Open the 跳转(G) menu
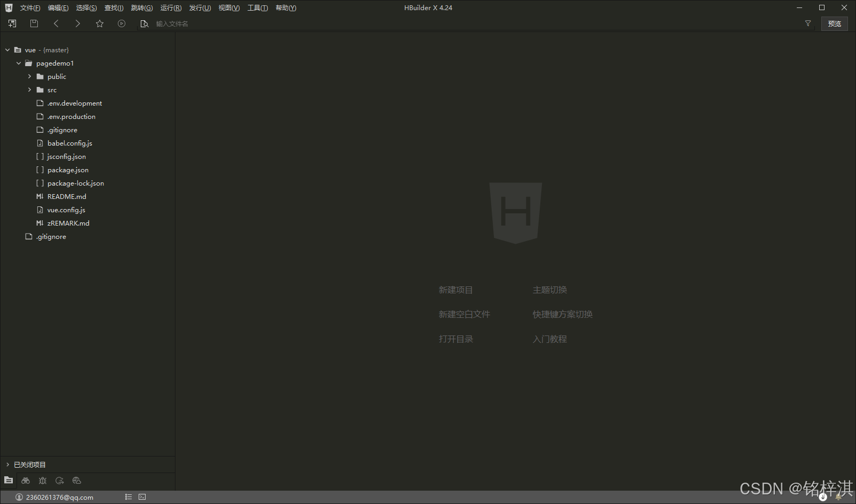 142,8
